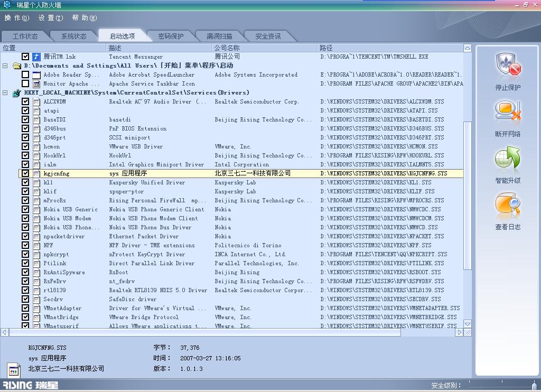The width and height of the screenshot is (541, 392).
Task: Click the Monitor Apache file icon
Action: 36,83
